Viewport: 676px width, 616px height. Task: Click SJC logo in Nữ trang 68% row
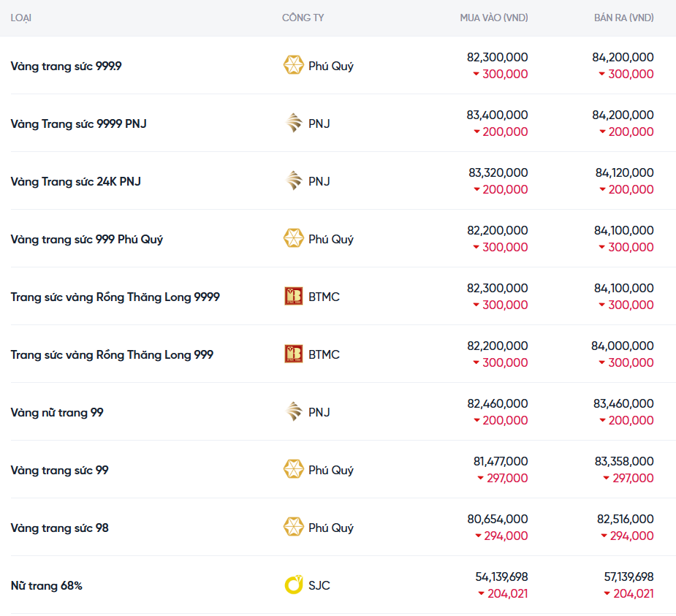[x=294, y=585]
